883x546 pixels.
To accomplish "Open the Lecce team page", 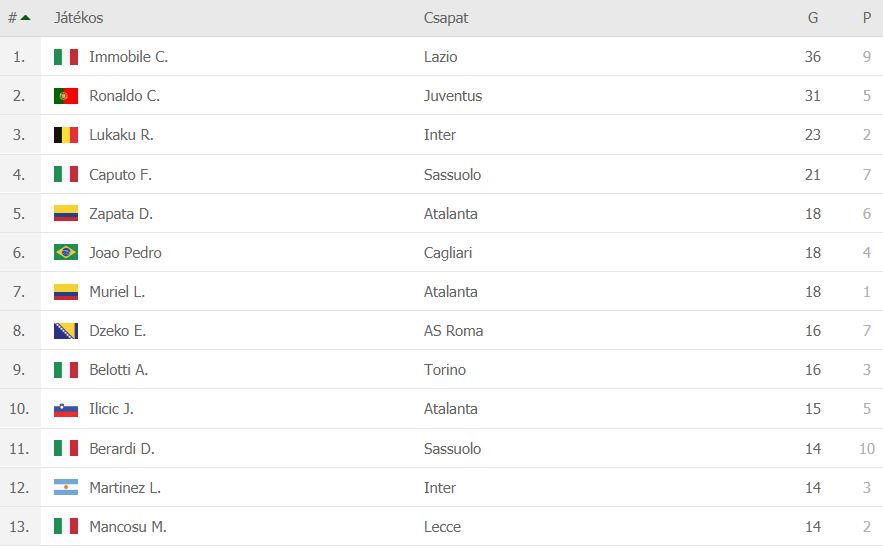I will tap(442, 527).
